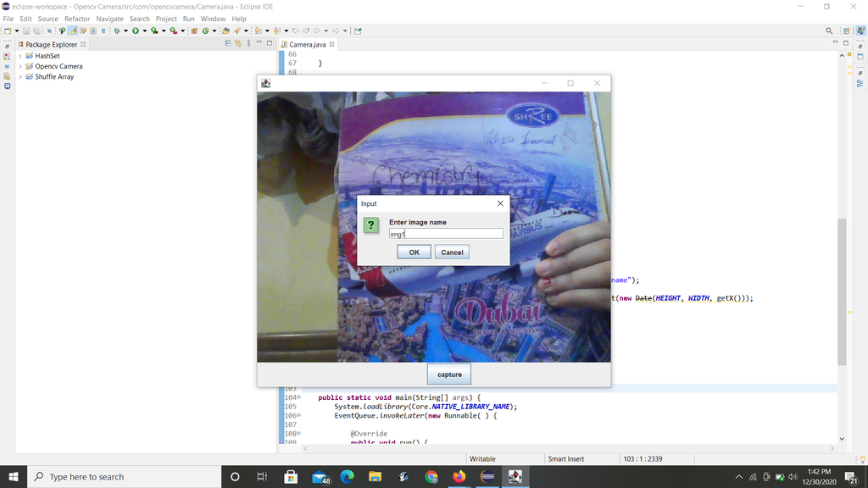Collapse All in Package Explorer
This screenshot has width=868, height=488.
[x=228, y=43]
